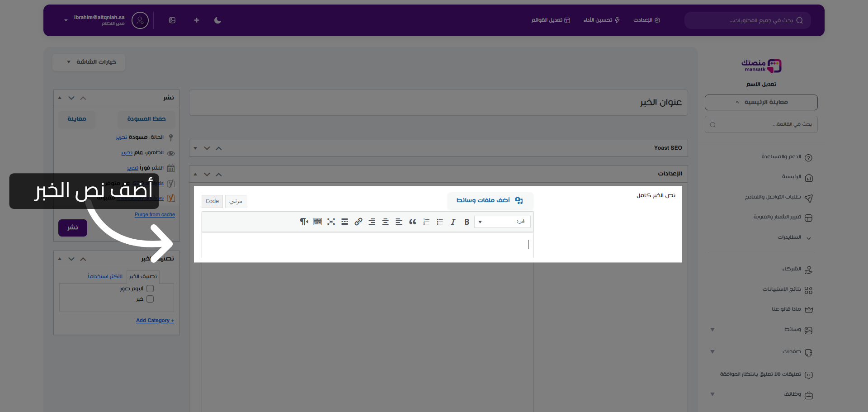Click the عنوان الخبر title field

click(x=438, y=103)
